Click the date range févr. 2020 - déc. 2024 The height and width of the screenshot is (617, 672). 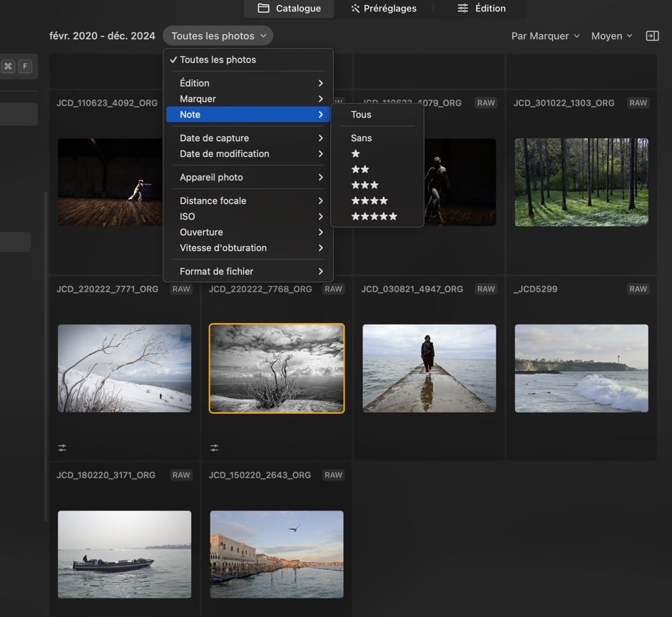point(102,36)
